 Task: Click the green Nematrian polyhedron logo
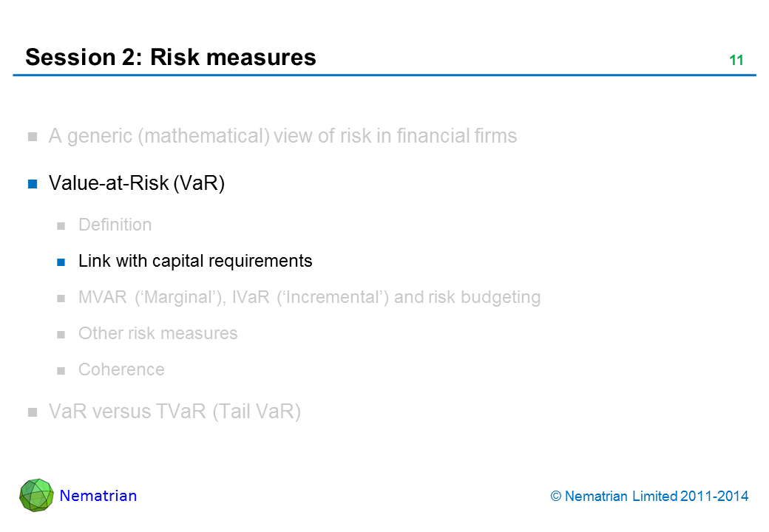click(x=37, y=495)
